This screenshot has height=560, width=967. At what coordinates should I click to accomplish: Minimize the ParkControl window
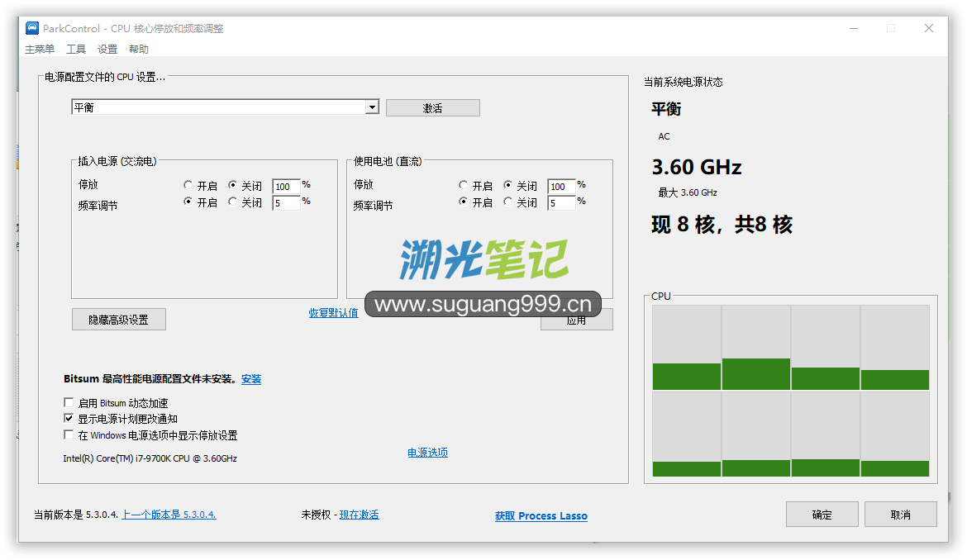pos(854,28)
